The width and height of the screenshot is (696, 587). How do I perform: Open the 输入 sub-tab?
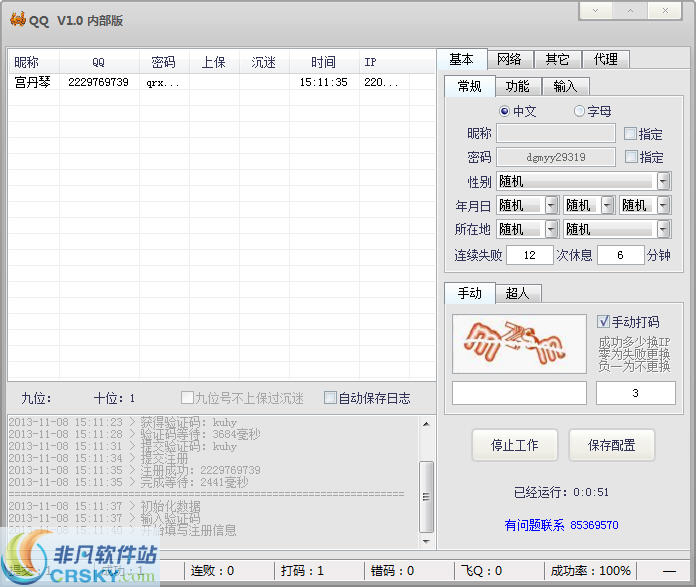(x=566, y=86)
